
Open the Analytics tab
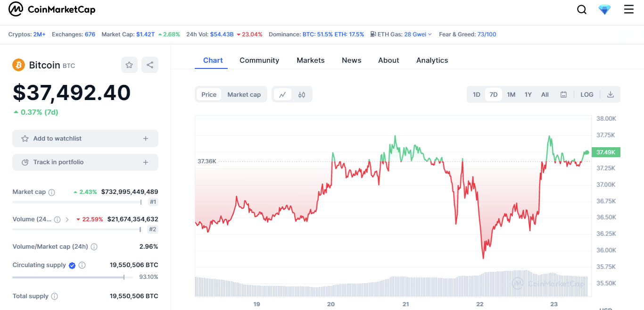coord(432,60)
